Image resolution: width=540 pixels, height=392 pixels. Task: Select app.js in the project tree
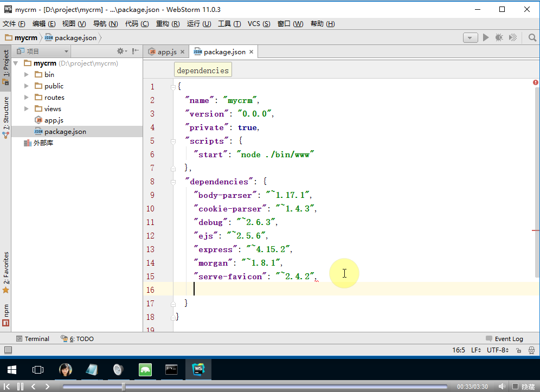click(54, 120)
